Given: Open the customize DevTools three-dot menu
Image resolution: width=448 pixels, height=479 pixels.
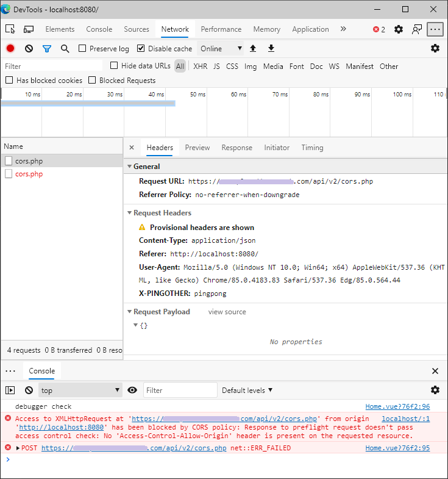Looking at the screenshot, I should pyautogui.click(x=435, y=29).
